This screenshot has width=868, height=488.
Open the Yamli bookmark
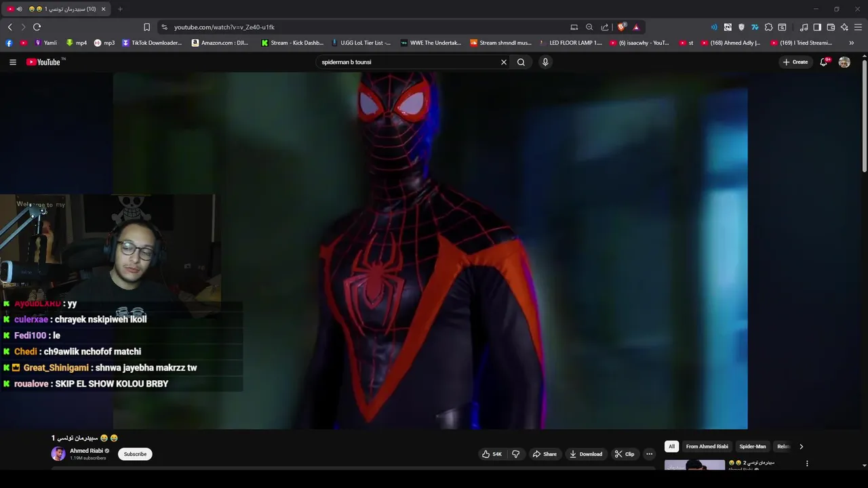(46, 43)
